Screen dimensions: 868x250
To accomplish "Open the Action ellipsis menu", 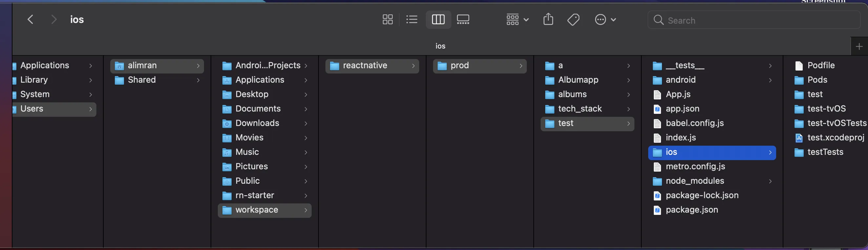I will tap(605, 20).
